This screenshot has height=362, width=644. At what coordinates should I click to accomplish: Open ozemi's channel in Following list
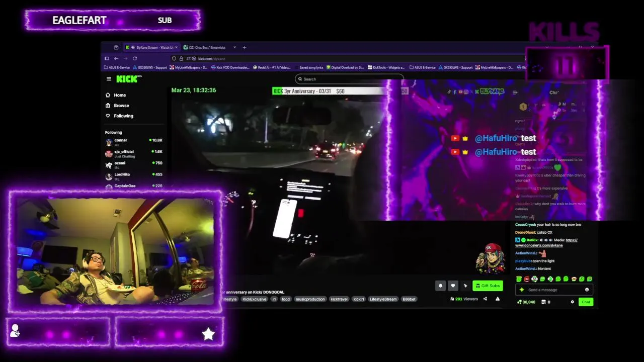(134, 165)
